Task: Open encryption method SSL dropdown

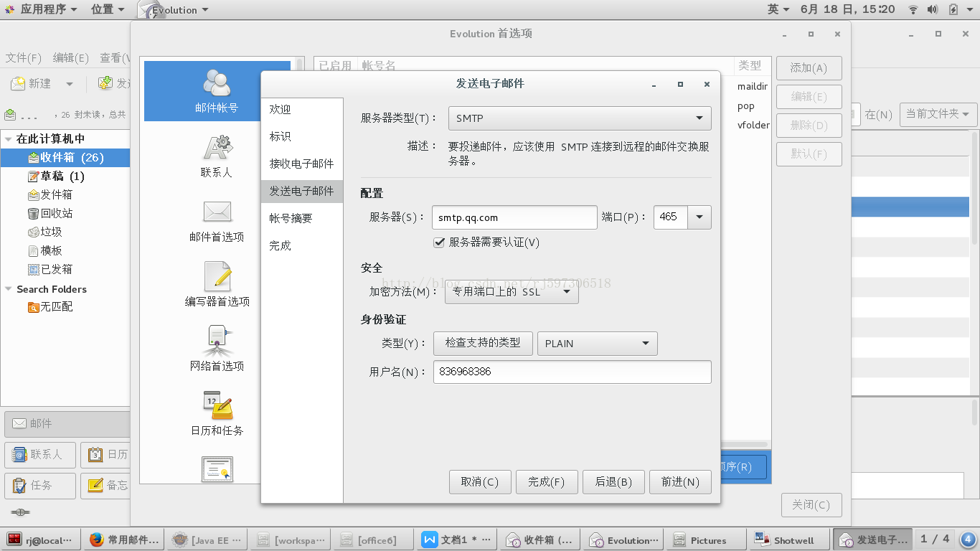Action: click(512, 292)
